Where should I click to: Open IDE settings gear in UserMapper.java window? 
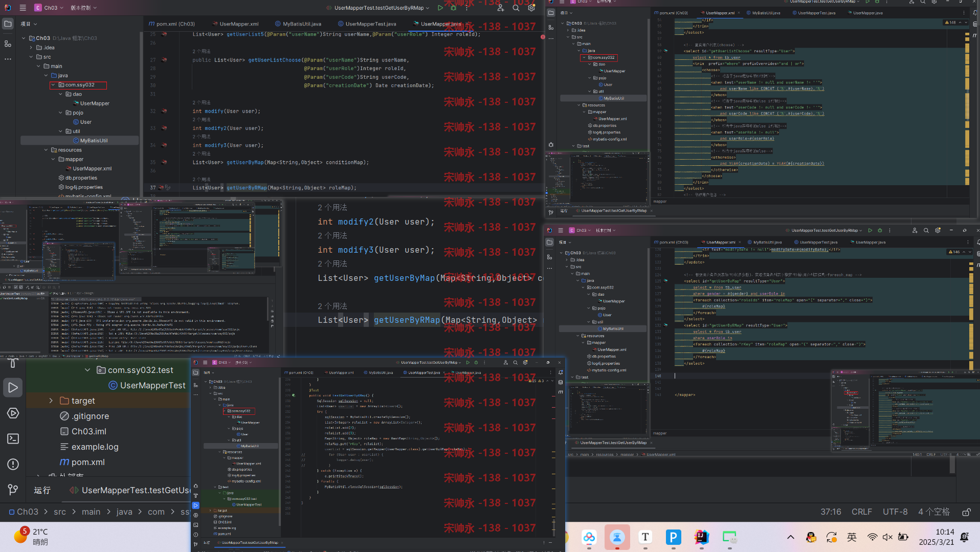click(x=531, y=8)
